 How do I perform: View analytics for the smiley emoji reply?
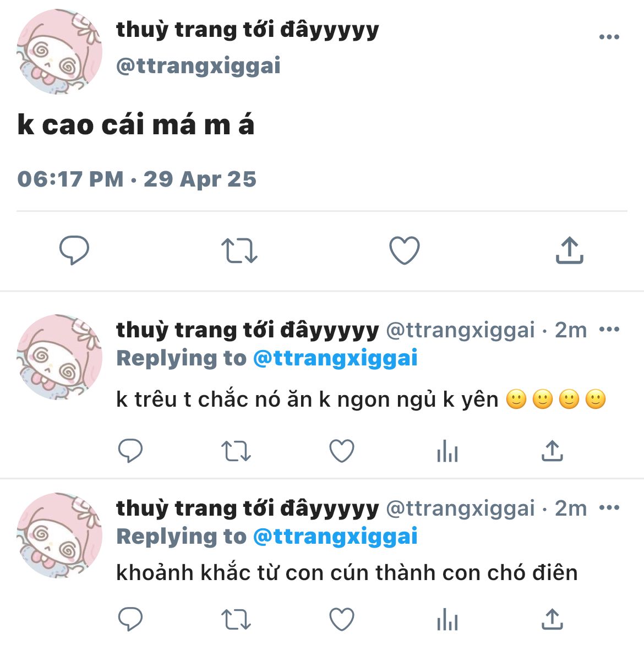pos(447,451)
